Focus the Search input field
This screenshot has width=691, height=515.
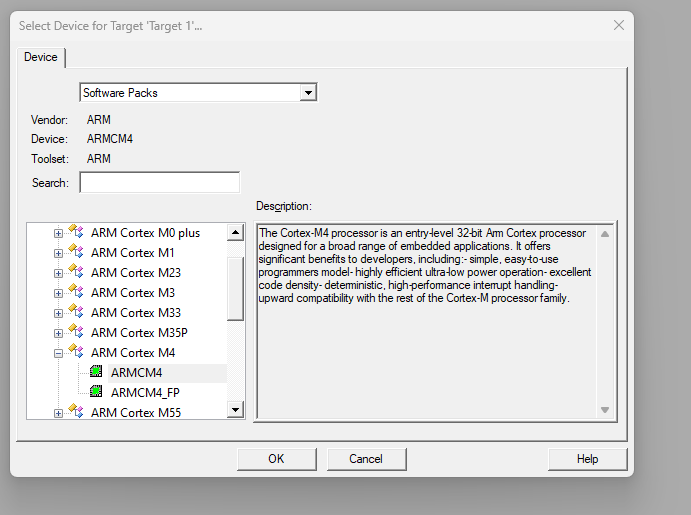[x=160, y=182]
